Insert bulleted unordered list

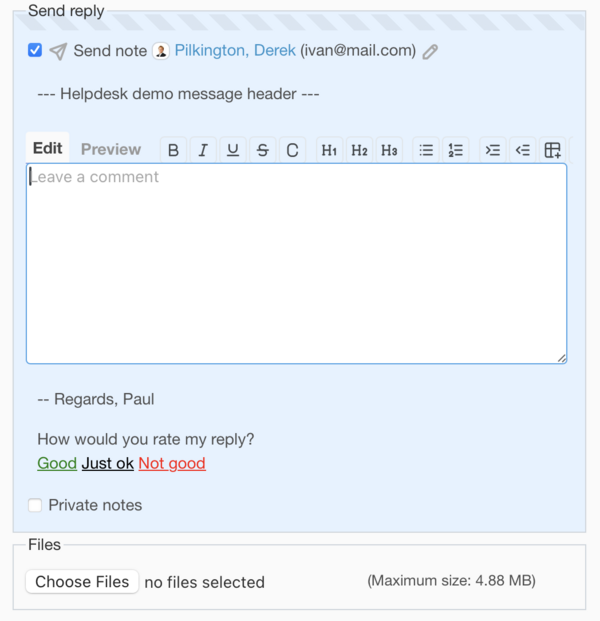426,150
